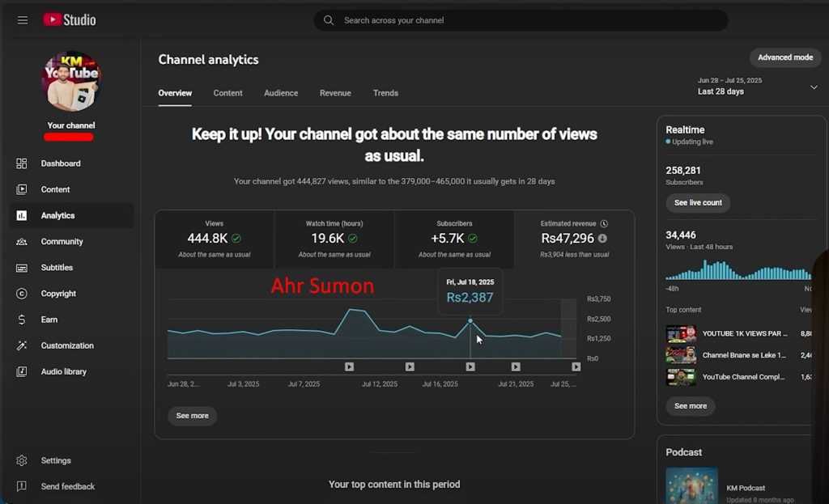
Task: Click See live count
Action: pos(697,203)
